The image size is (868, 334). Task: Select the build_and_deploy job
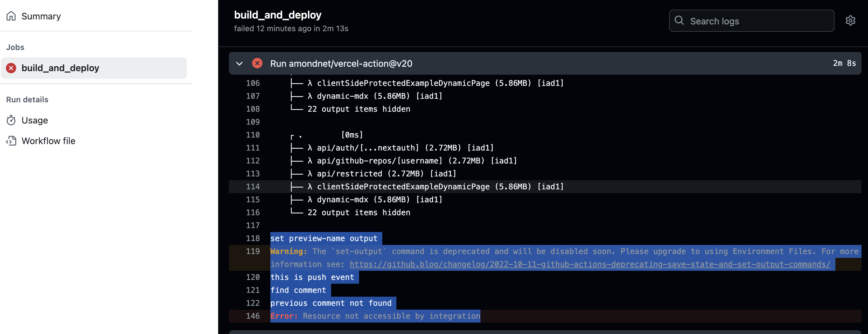point(94,68)
